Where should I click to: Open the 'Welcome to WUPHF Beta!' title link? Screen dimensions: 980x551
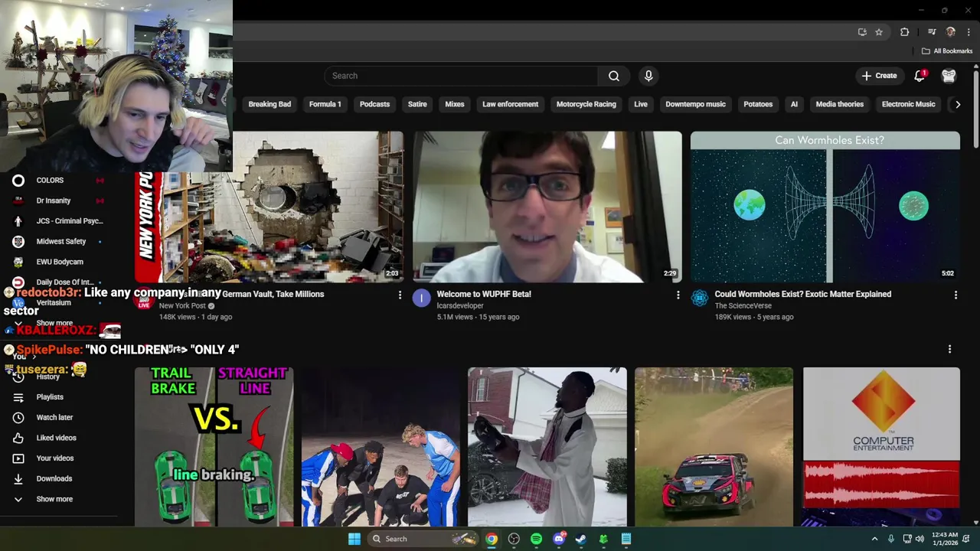point(484,294)
